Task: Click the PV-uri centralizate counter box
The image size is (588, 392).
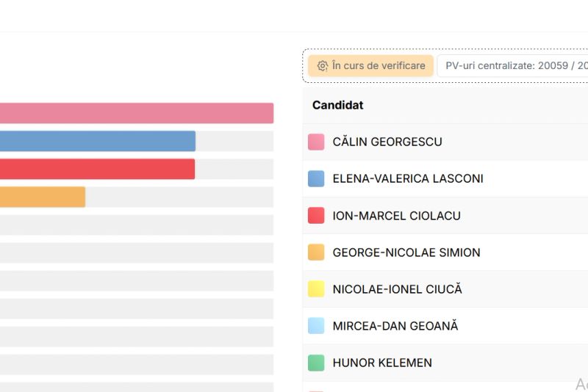Action: 514,66
